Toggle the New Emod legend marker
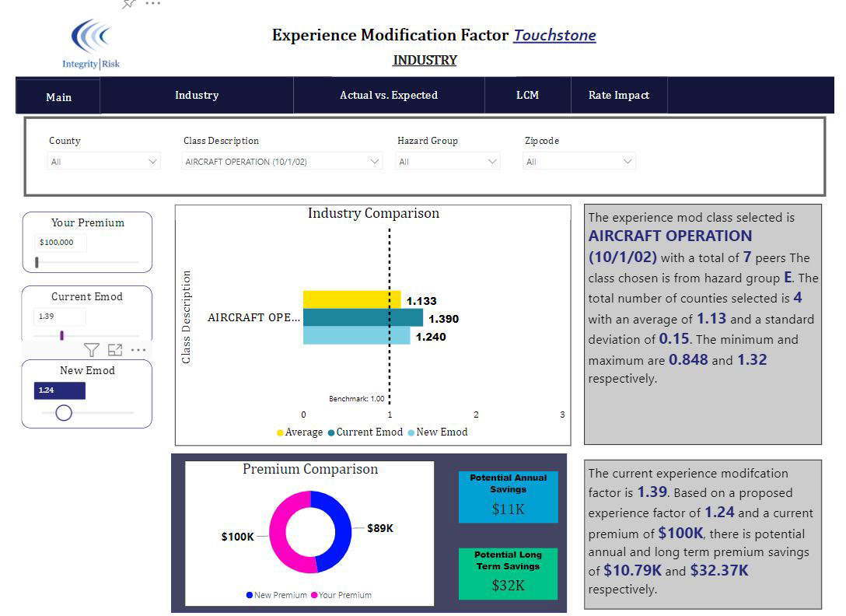 [x=411, y=433]
